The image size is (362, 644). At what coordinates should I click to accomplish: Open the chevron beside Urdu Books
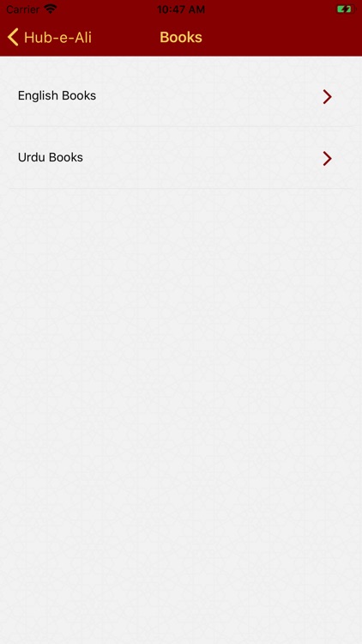pyautogui.click(x=327, y=158)
